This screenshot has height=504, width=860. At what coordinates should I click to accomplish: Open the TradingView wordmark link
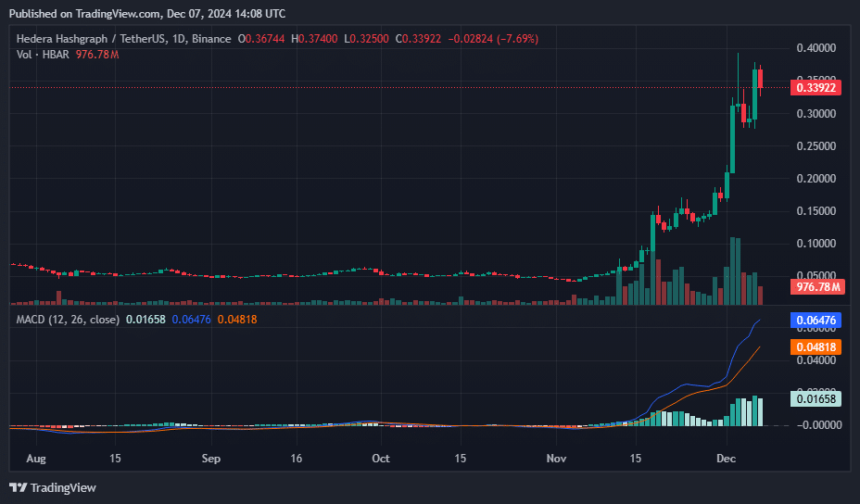63,487
